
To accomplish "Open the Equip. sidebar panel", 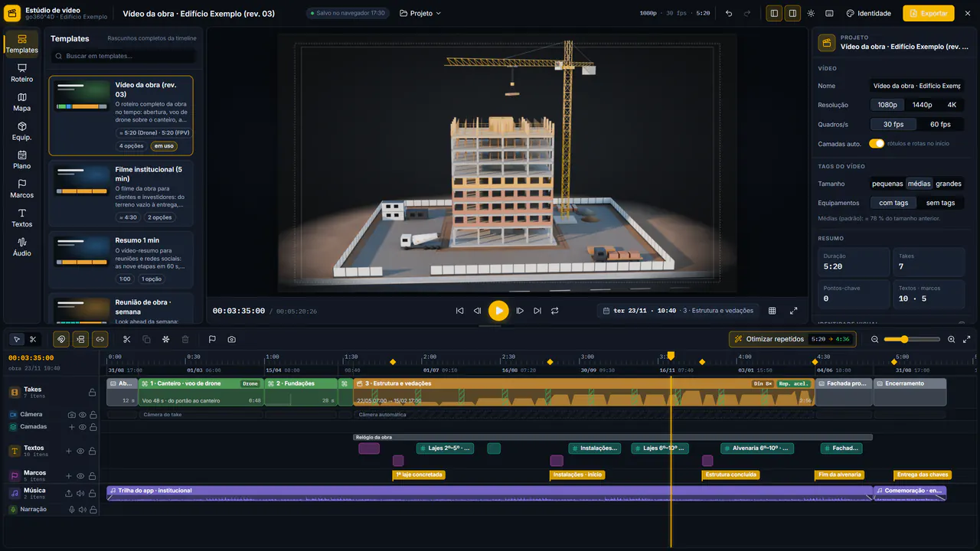I will (x=22, y=131).
